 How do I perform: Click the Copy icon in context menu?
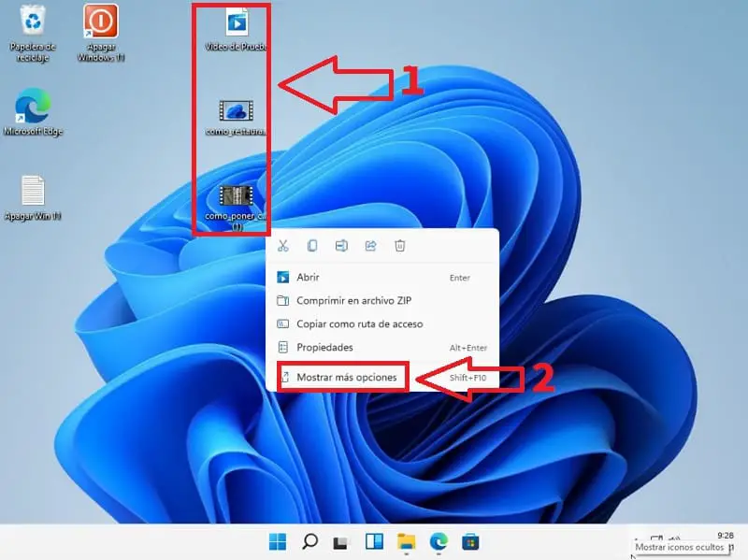coord(312,246)
